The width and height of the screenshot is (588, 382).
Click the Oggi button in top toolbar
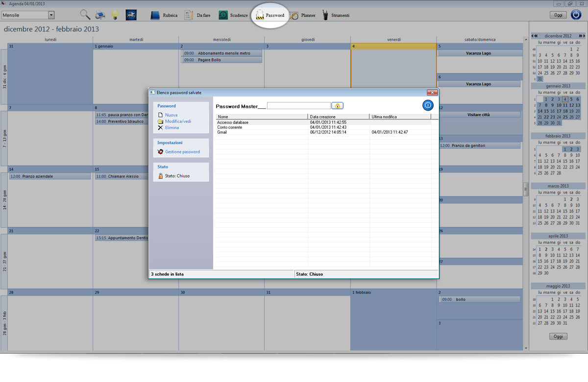(x=558, y=15)
